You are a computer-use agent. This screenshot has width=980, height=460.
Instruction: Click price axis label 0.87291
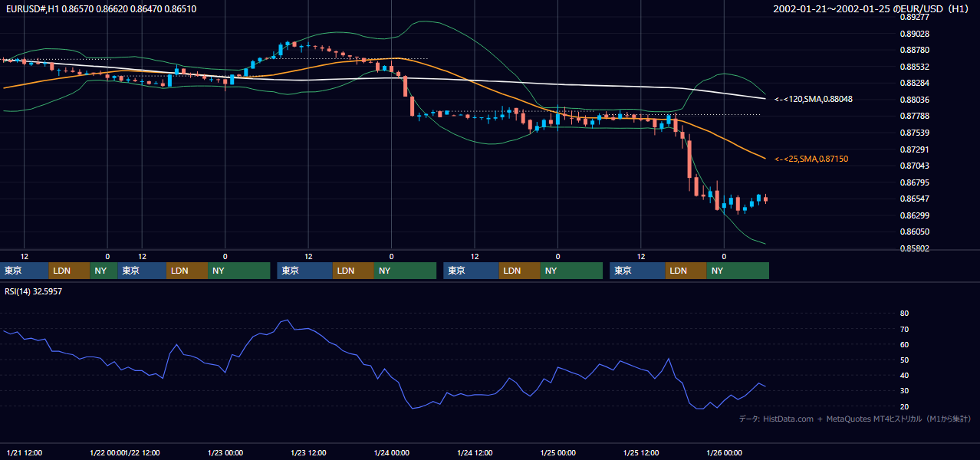914,150
